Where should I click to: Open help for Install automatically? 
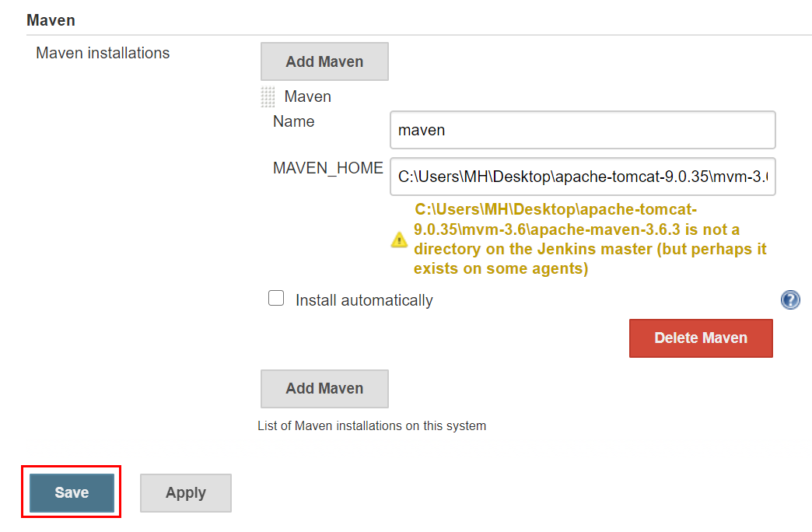790,300
